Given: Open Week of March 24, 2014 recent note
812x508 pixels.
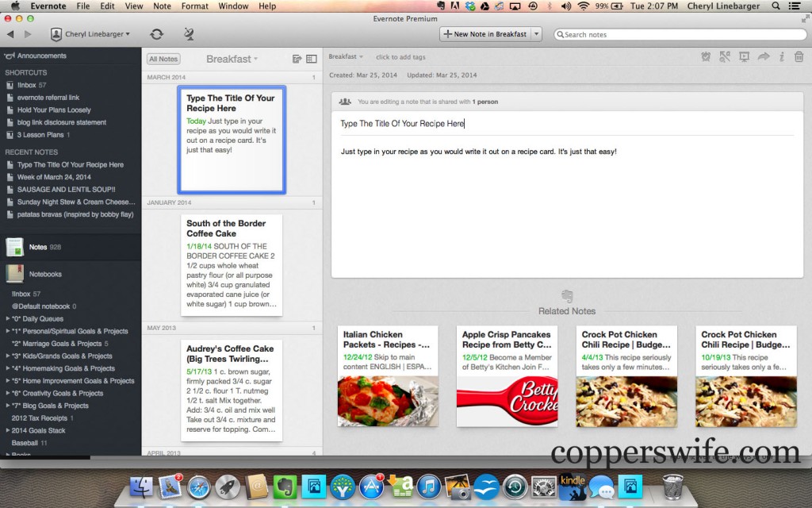Looking at the screenshot, I should click(48, 177).
